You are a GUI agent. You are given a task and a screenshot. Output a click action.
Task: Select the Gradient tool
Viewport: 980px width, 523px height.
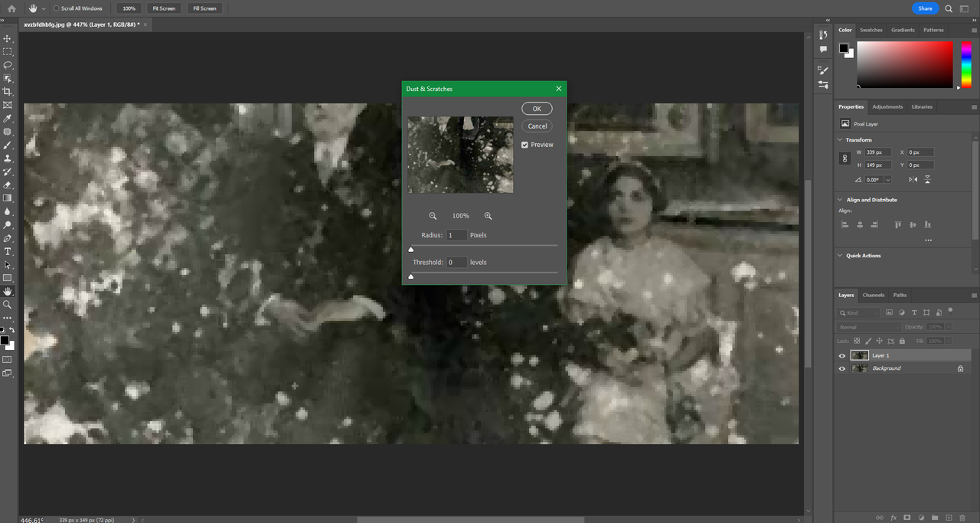coord(8,198)
